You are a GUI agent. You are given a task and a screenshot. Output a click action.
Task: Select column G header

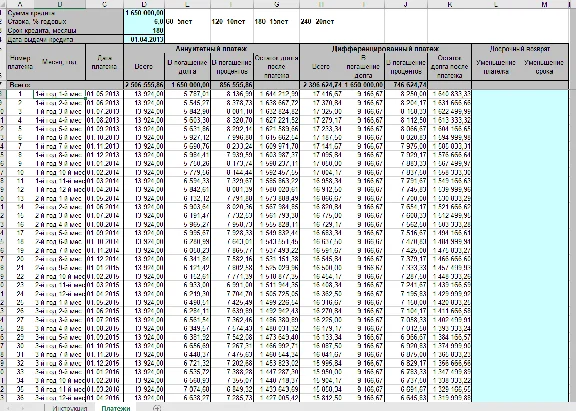point(276,4)
